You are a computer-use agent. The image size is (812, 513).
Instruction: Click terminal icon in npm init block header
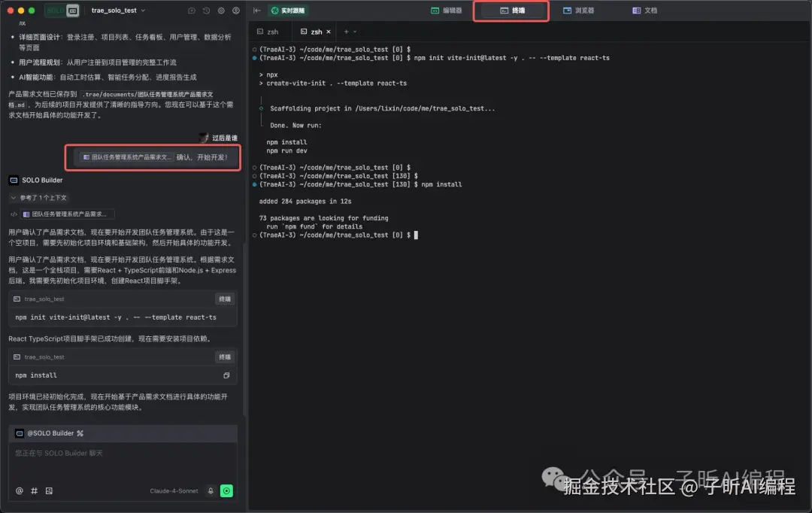click(x=17, y=299)
